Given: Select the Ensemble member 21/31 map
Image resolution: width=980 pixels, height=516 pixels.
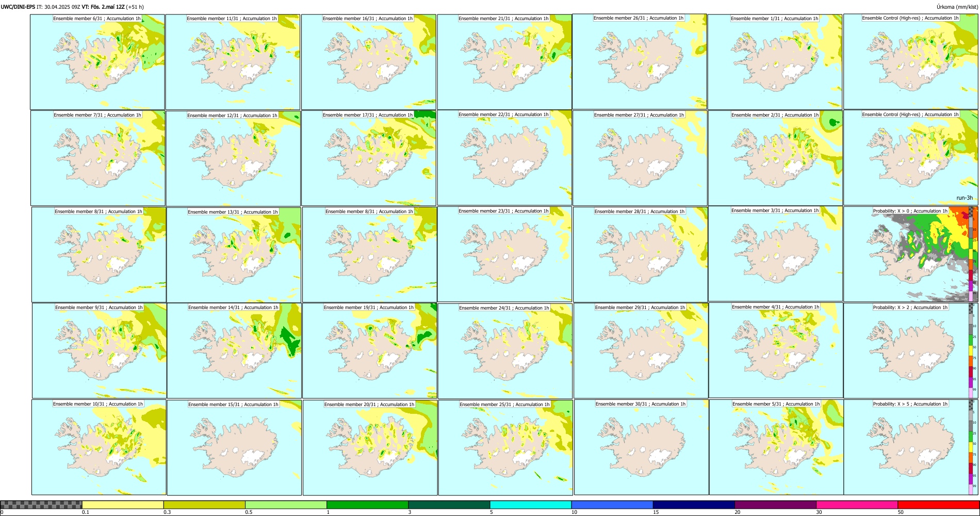Looking at the screenshot, I should pyautogui.click(x=504, y=62).
